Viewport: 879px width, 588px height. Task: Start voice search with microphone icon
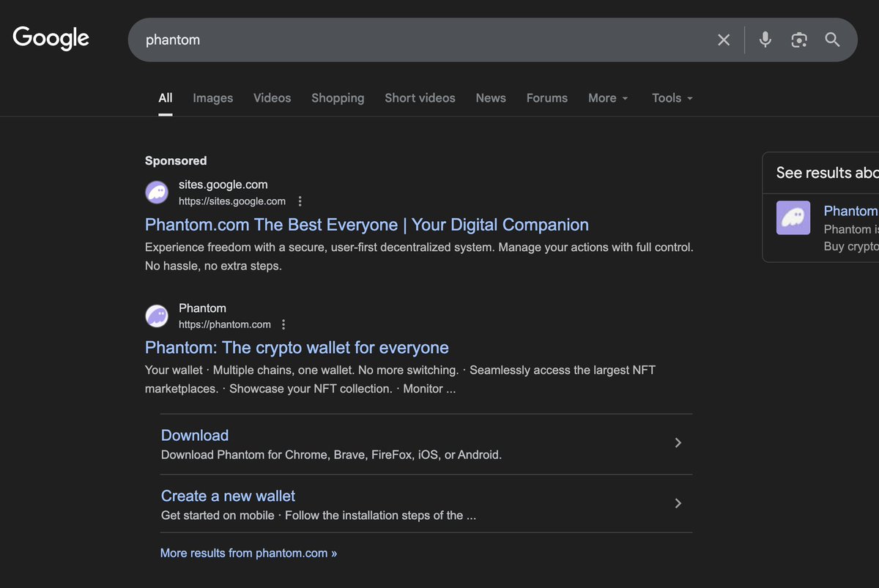point(765,40)
